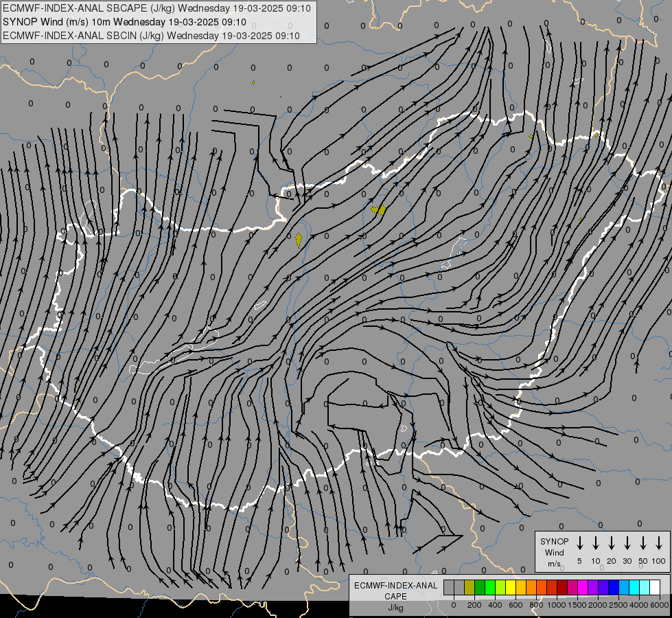Viewport: 672px width, 618px height.
Task: Pick the dark green CAPE legend swatch
Action: click(x=480, y=587)
